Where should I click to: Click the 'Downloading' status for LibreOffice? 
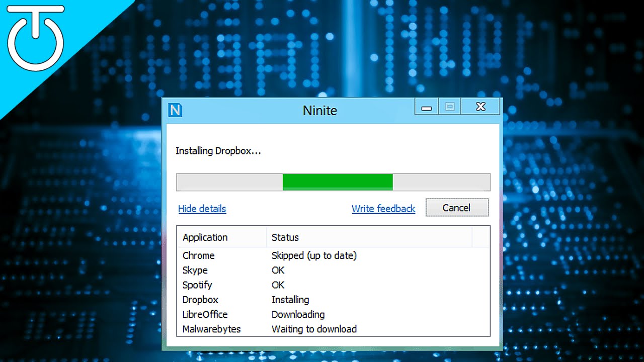pos(298,314)
